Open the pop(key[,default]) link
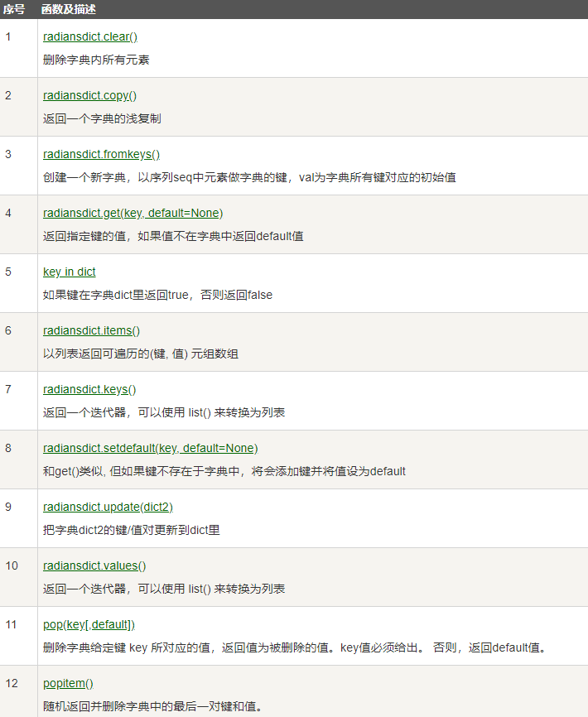588x717 pixels. 89,624
